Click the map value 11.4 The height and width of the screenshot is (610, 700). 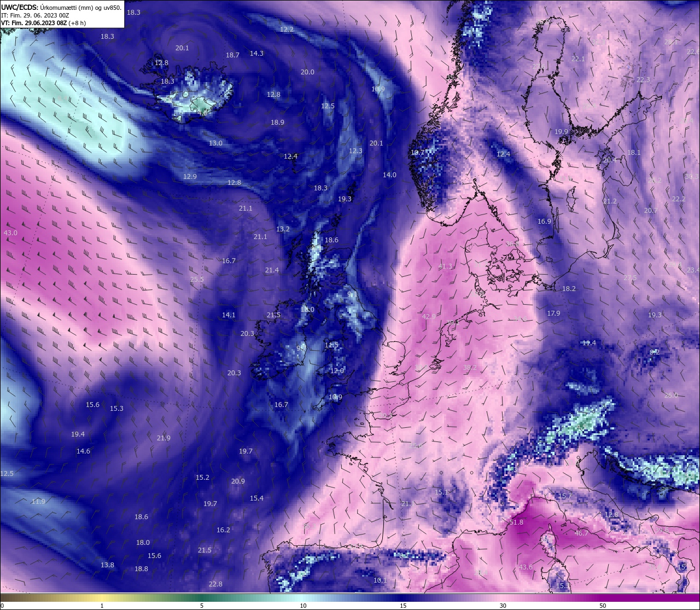click(x=589, y=343)
